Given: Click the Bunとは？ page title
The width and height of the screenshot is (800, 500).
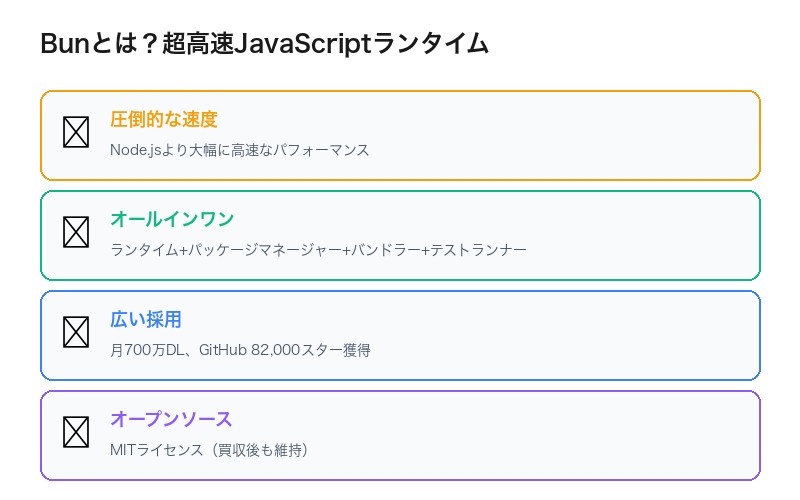Looking at the screenshot, I should (264, 44).
